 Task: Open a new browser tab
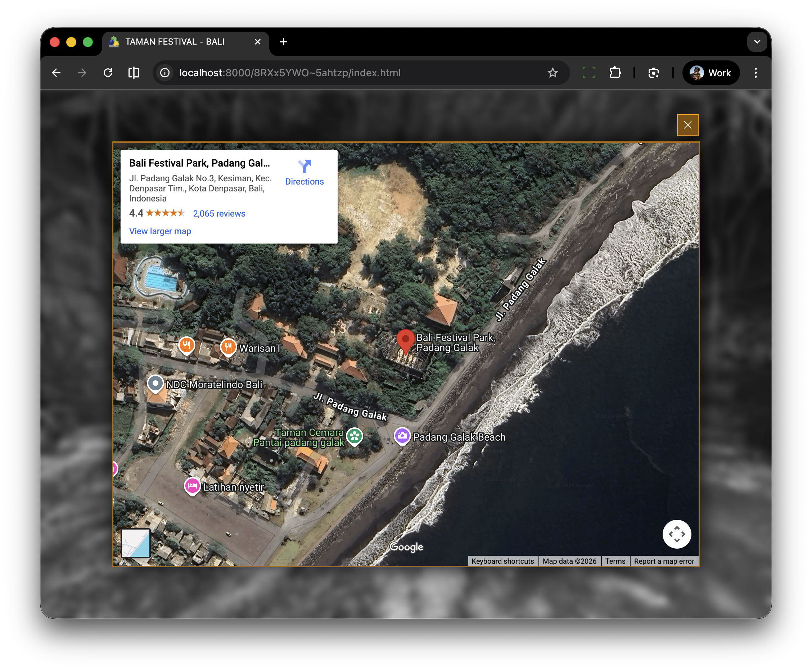pos(283,42)
